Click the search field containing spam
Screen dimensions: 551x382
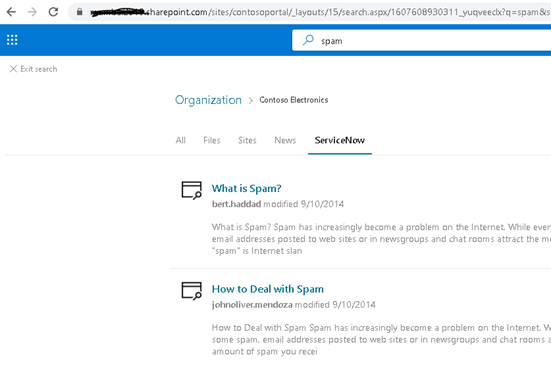point(421,40)
